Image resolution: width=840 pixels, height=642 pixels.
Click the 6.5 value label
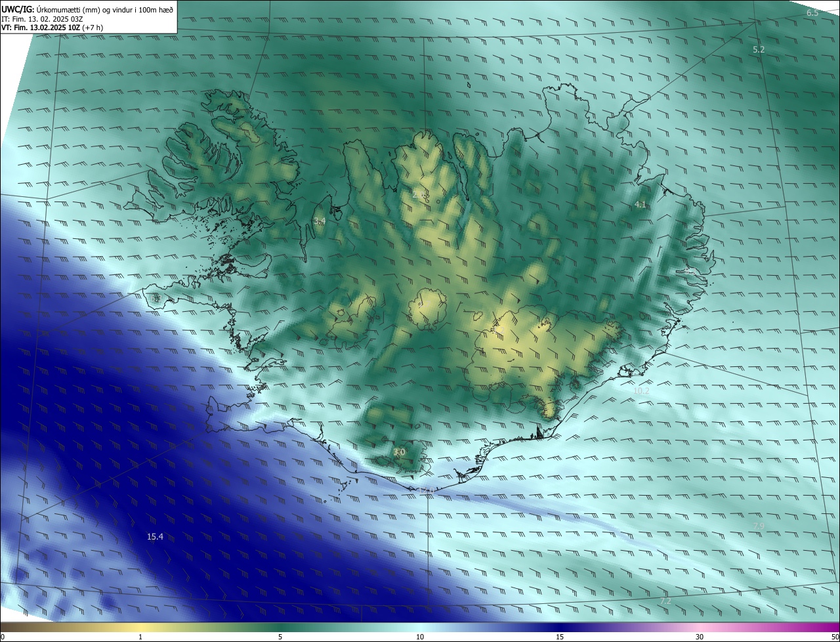(812, 13)
